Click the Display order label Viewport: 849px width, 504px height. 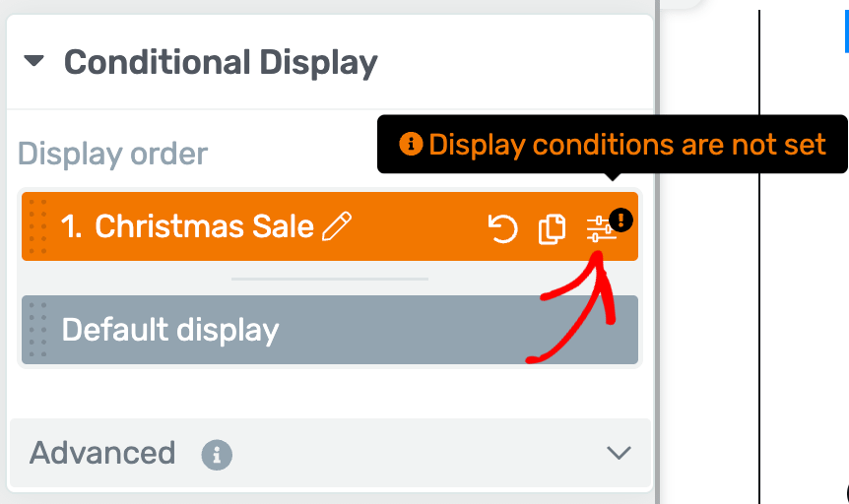click(x=112, y=154)
